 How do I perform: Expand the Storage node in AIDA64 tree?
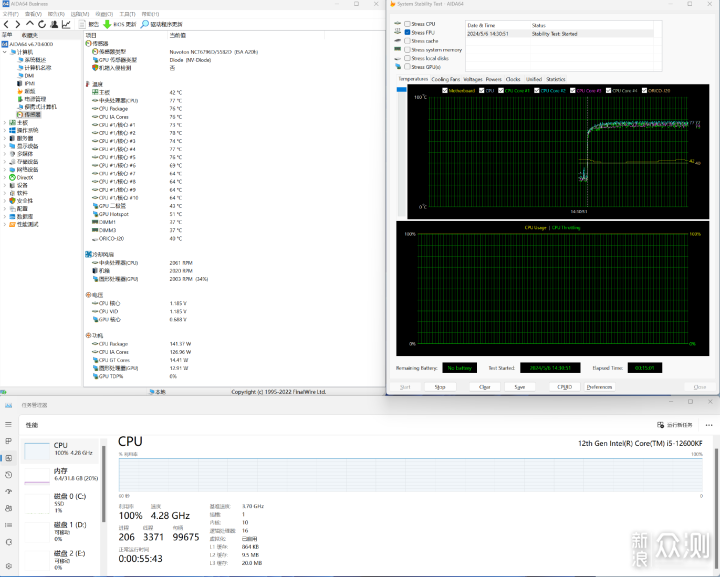click(5, 162)
